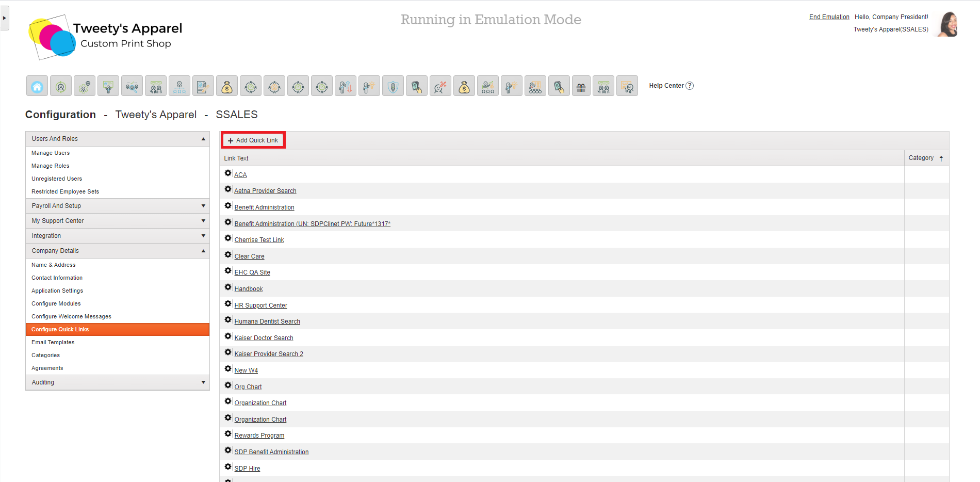Click the End Emulation link
This screenshot has width=980, height=482.
(829, 17)
